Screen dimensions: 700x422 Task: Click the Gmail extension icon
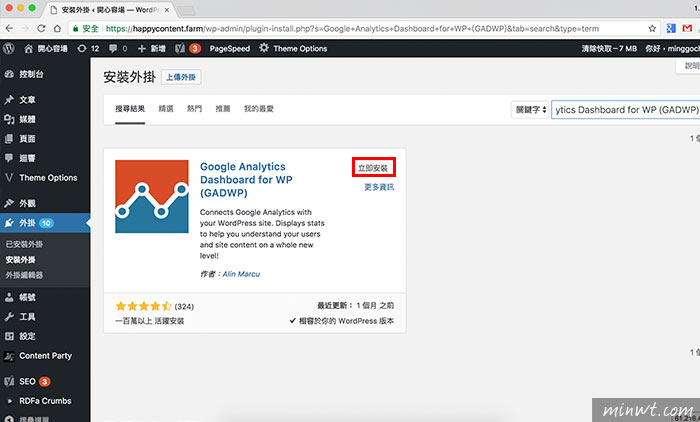(x=688, y=28)
